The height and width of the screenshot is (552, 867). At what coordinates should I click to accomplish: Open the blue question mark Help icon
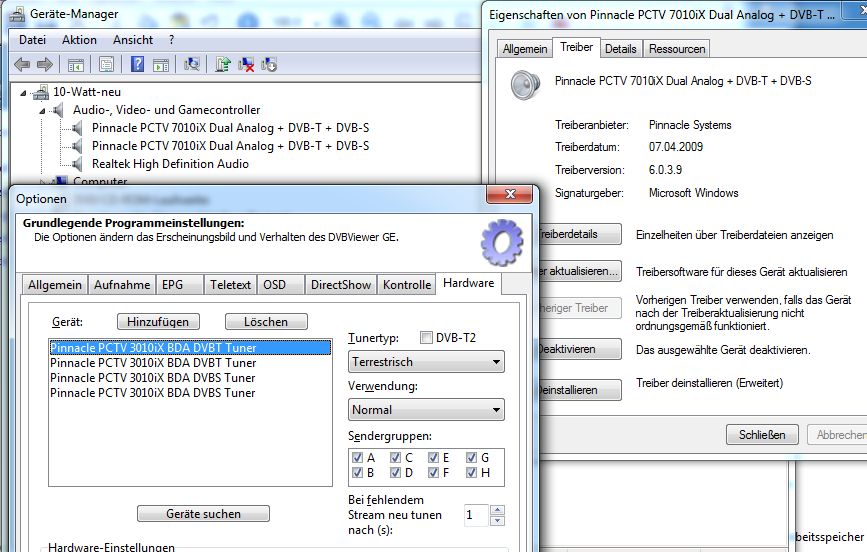(136, 64)
